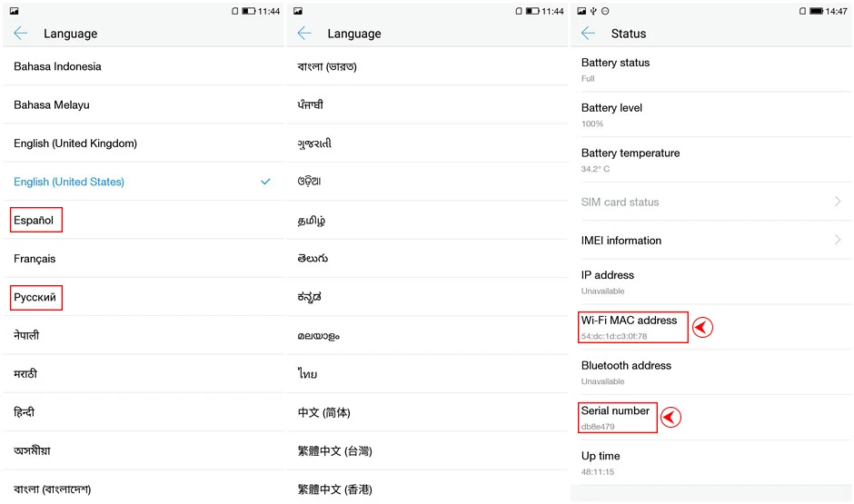Open IMEI information chevron
Viewport: 854px width, 504px height.
(838, 240)
